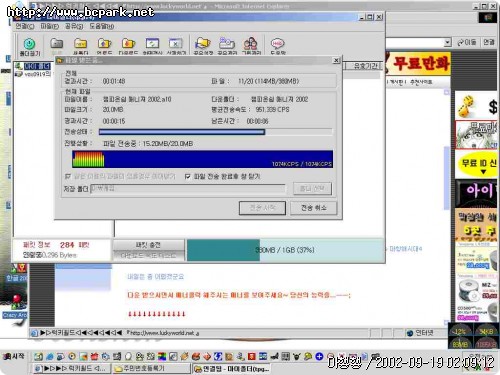
Task: Click the '284' packet count text
Action: click(x=67, y=245)
